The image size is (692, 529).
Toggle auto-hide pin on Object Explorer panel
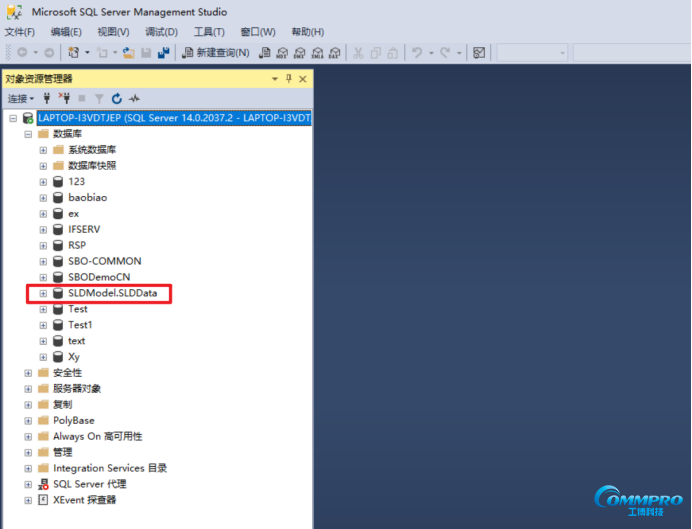[289, 78]
